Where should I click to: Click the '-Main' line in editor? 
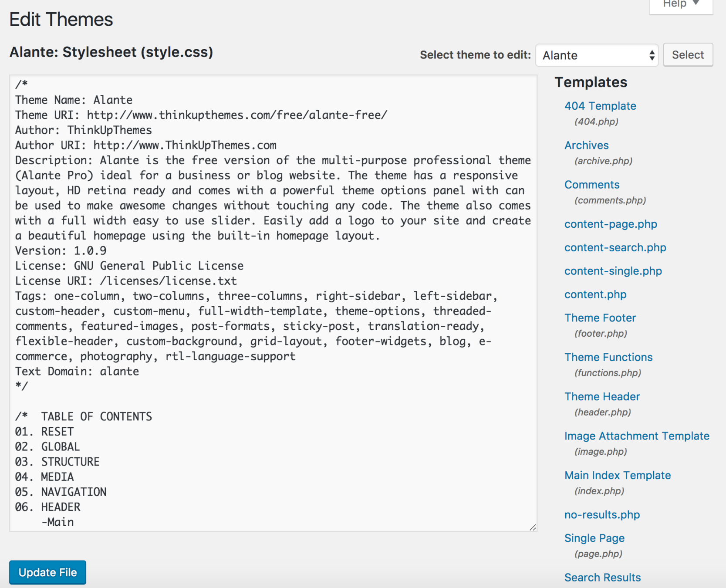click(57, 522)
